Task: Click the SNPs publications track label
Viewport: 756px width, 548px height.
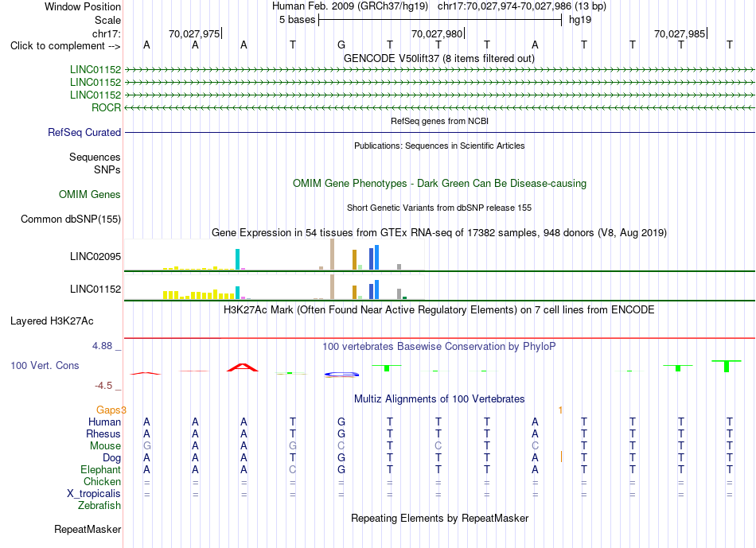Action: pyautogui.click(x=107, y=169)
